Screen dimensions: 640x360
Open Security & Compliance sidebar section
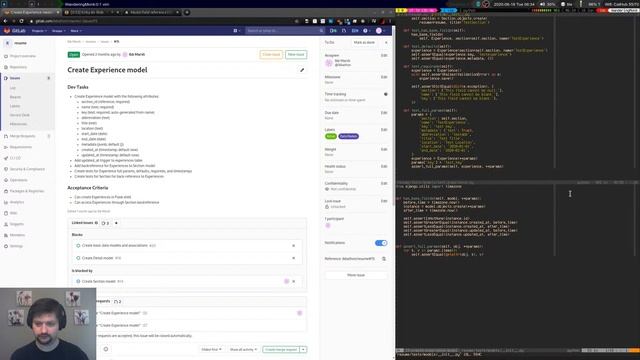click(x=27, y=169)
